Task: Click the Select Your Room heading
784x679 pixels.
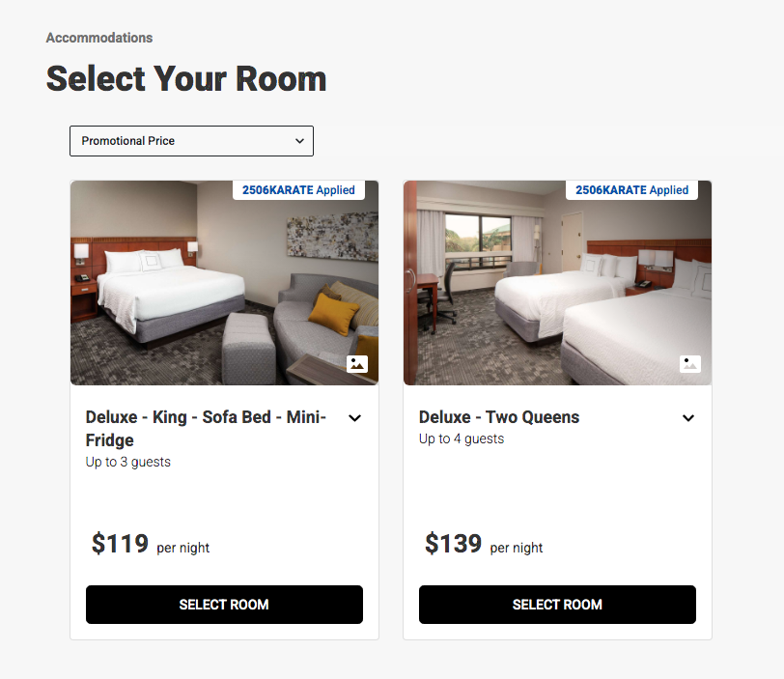Action: (186, 78)
